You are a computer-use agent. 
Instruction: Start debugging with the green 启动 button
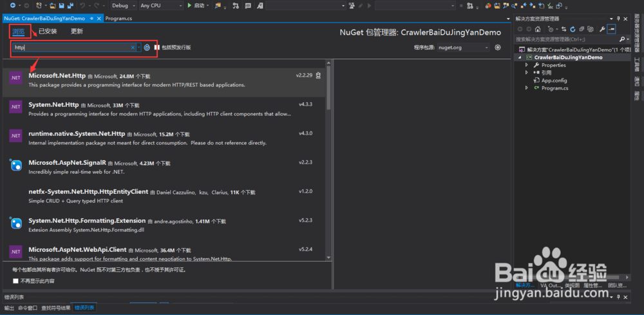pos(196,5)
